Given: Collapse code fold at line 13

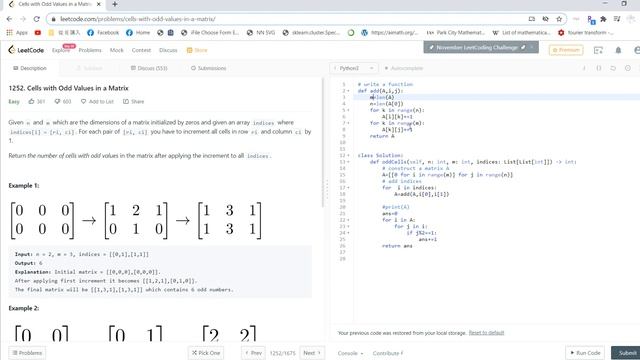Looking at the screenshot, I should click(x=348, y=162).
